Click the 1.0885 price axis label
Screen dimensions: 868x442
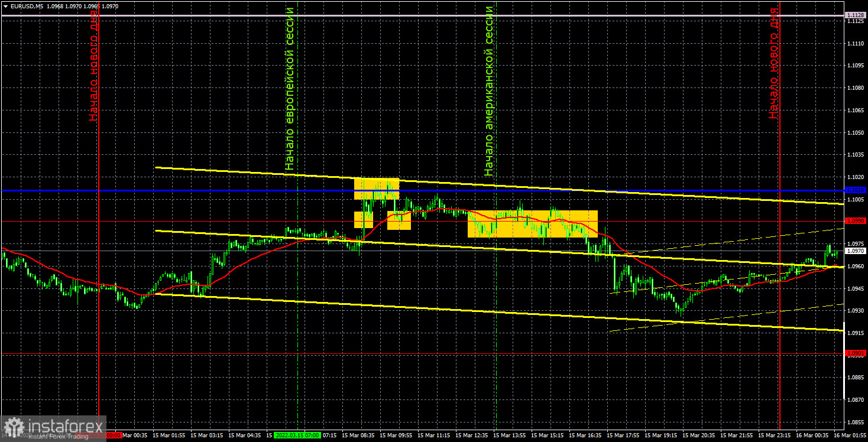[x=856, y=378]
